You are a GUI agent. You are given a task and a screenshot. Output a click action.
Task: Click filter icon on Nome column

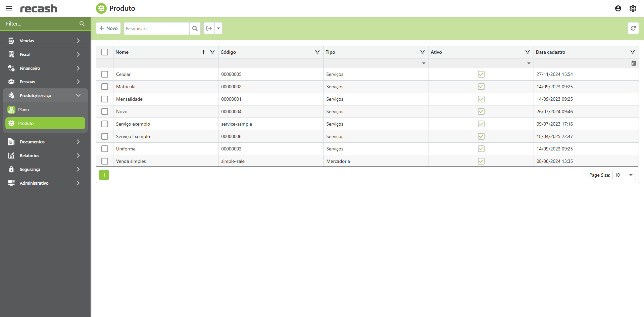coord(212,52)
